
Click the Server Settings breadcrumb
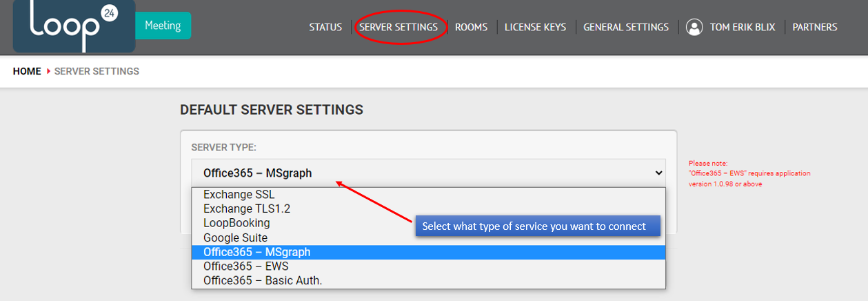pyautogui.click(x=97, y=71)
